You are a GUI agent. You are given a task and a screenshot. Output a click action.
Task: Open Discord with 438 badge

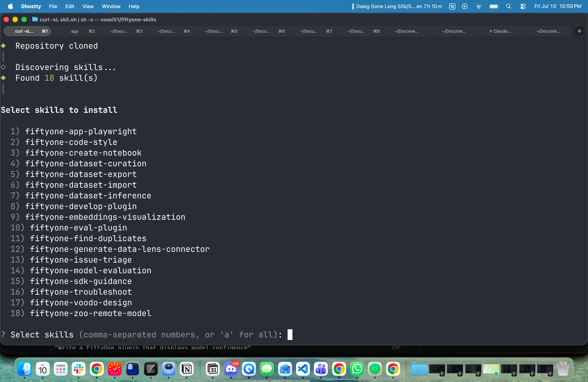[x=231, y=369]
